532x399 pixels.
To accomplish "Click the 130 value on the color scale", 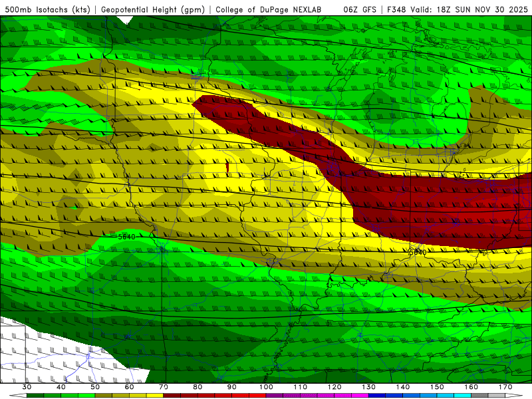I will pyautogui.click(x=369, y=387).
